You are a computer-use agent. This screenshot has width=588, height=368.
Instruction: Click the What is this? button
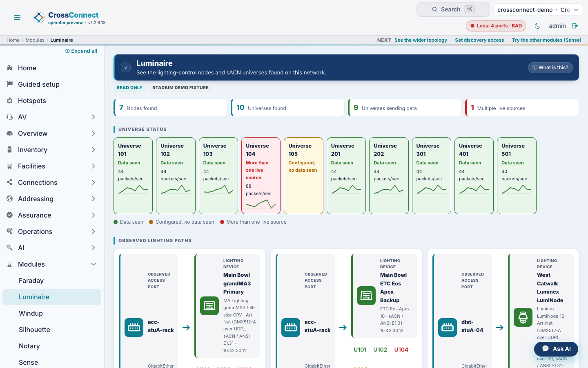(x=550, y=67)
